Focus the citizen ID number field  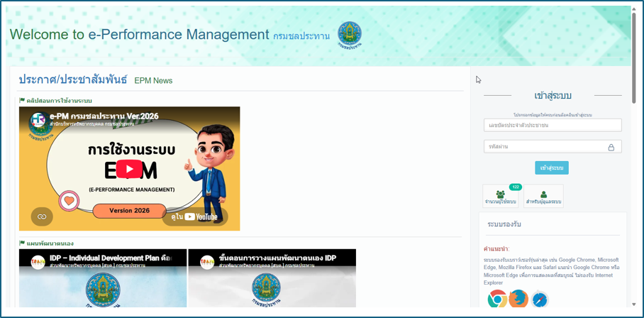[x=553, y=125]
